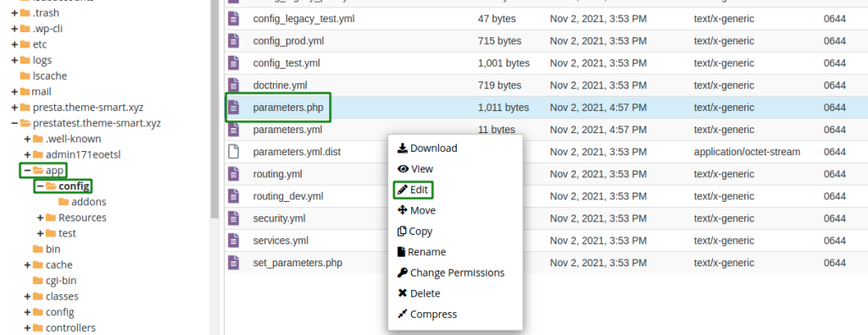Expand the Resources folder
The image size is (868, 335).
[x=40, y=218]
